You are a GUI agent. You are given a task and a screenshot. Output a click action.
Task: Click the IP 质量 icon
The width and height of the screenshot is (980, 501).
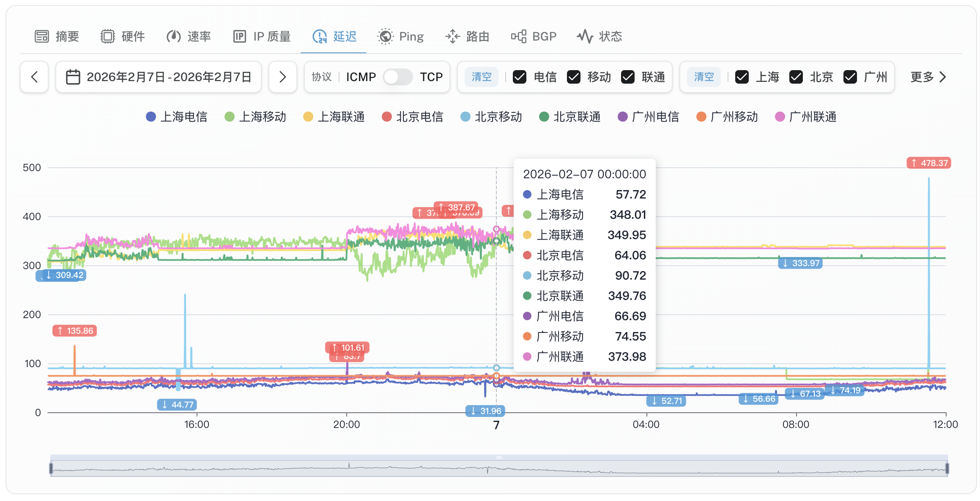pyautogui.click(x=239, y=37)
